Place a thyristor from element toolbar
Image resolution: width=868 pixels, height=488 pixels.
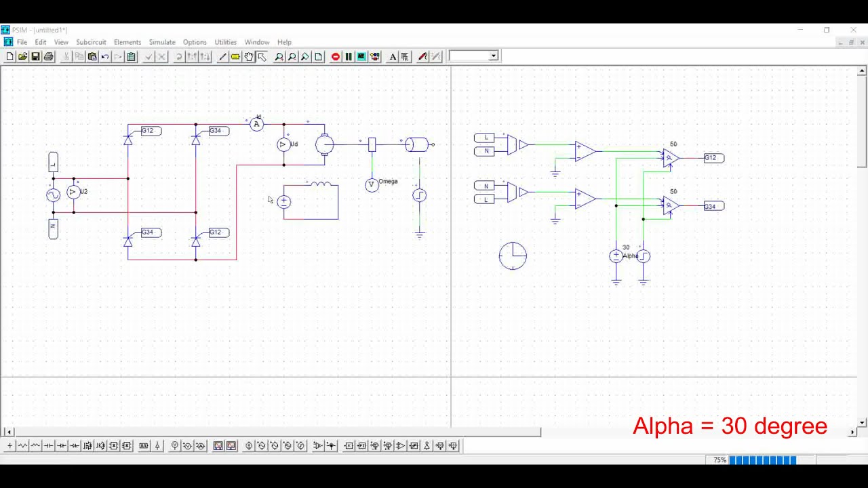tap(75, 445)
